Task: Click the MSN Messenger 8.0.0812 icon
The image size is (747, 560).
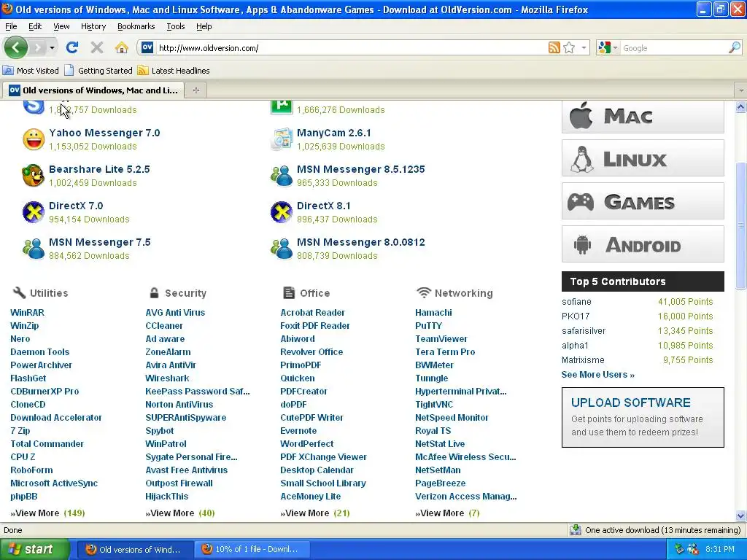Action: coord(282,249)
